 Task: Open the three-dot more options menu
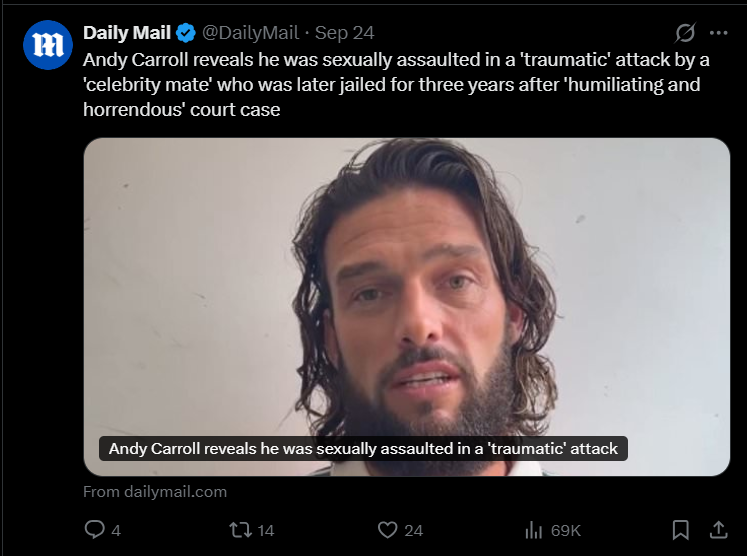(x=718, y=33)
